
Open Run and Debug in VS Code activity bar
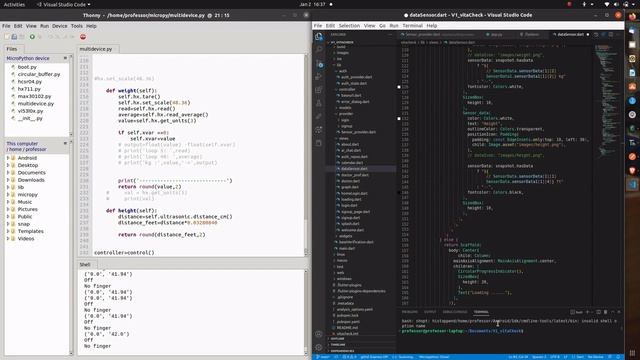pyautogui.click(x=319, y=77)
